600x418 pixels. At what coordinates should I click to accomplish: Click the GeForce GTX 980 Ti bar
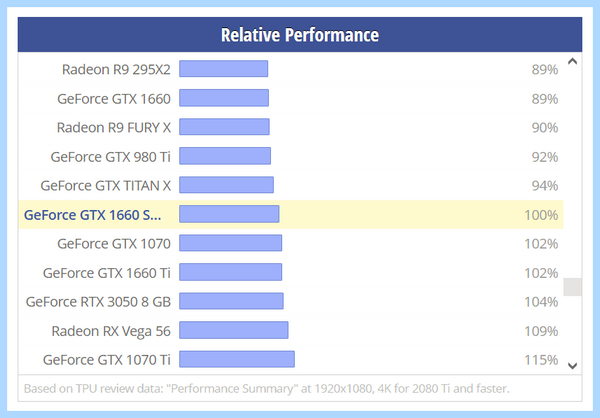point(225,156)
